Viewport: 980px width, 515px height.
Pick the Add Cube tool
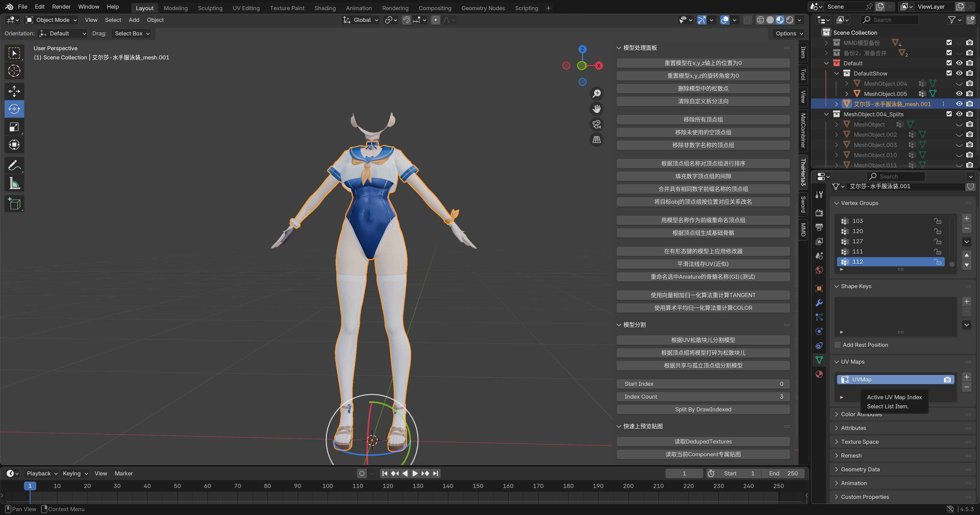pyautogui.click(x=14, y=204)
